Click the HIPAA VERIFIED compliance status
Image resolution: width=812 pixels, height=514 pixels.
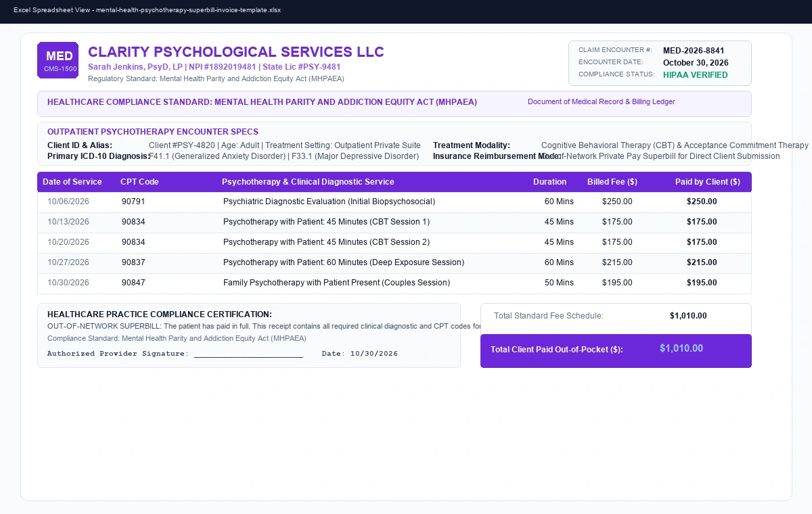pos(696,75)
